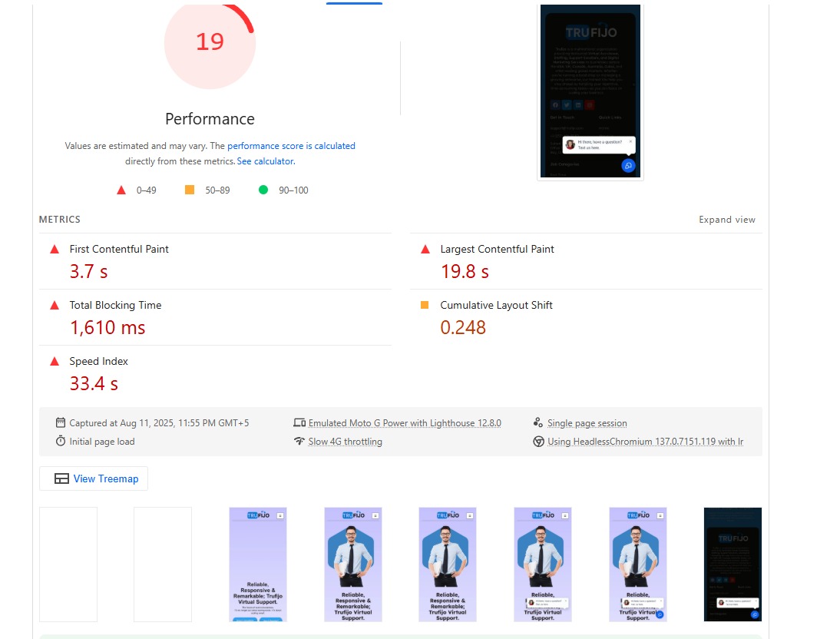Click the Chrome icon beside Using HeadlessChromium

click(538, 442)
